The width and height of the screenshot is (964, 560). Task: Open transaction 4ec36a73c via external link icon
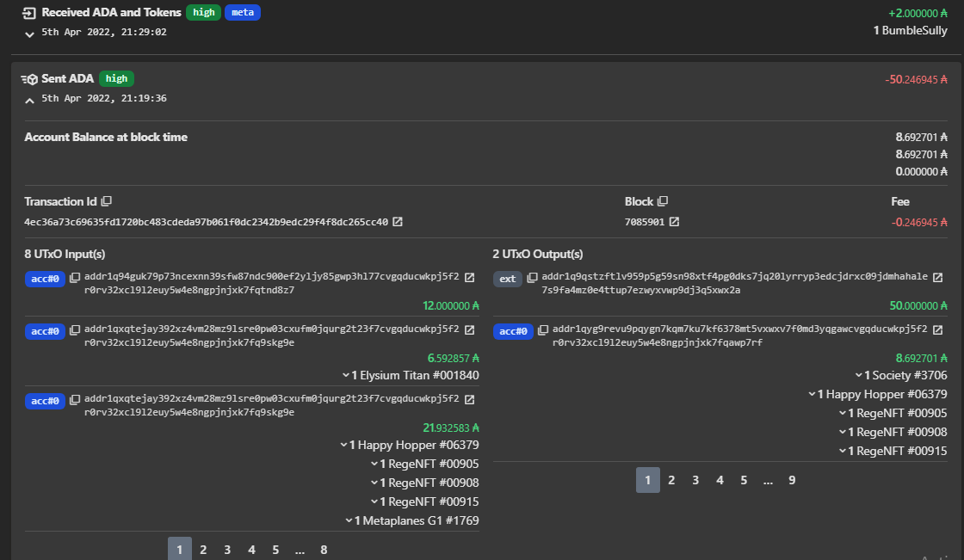[396, 220]
